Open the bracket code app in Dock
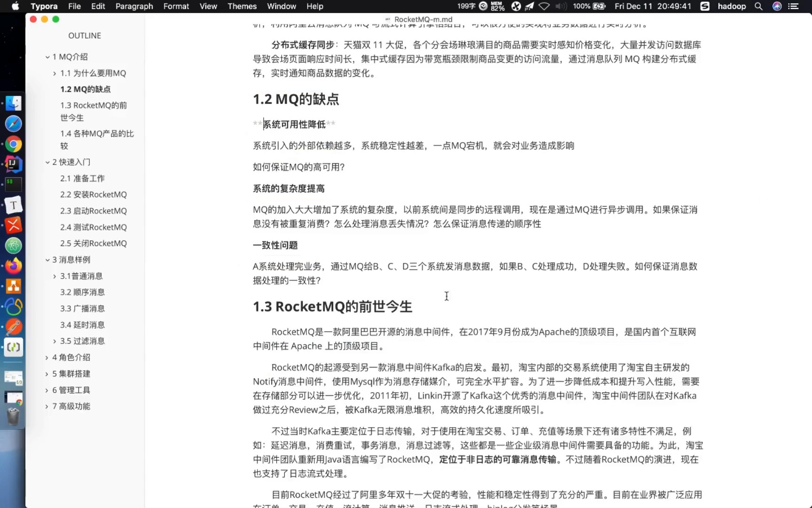This screenshot has height=508, width=812. (13, 348)
